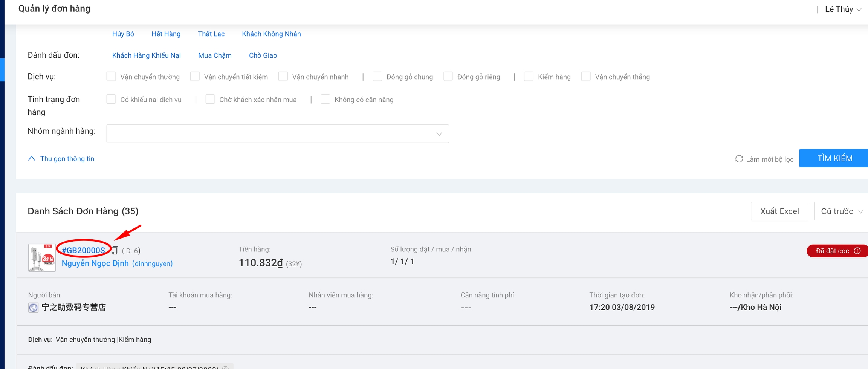Open the product thumbnail of the first order
Screen dimensions: 868x369
coord(42,258)
